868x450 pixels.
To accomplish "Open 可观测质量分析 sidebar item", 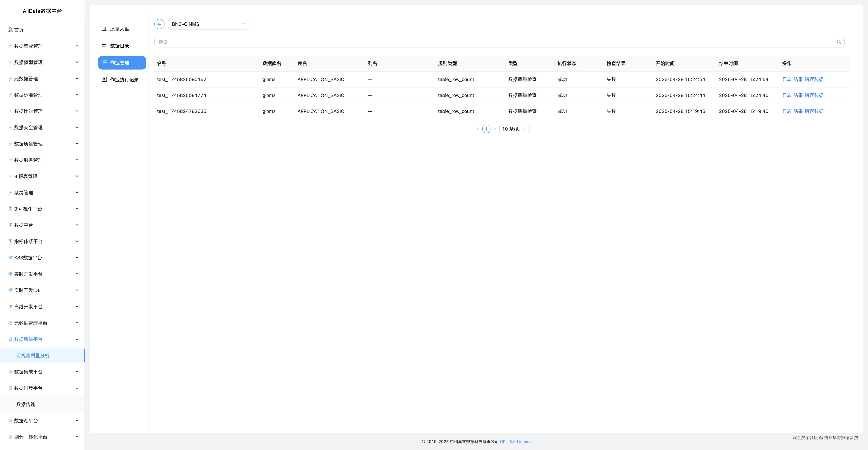I will (33, 355).
